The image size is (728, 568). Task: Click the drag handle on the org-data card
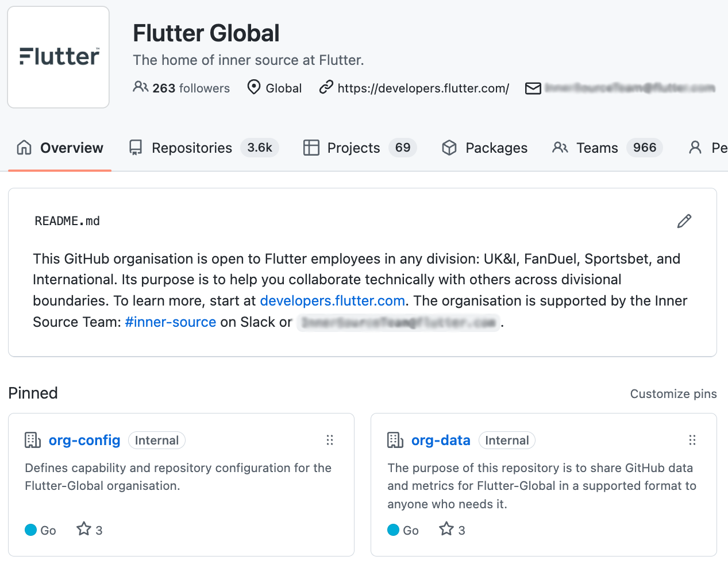point(692,440)
